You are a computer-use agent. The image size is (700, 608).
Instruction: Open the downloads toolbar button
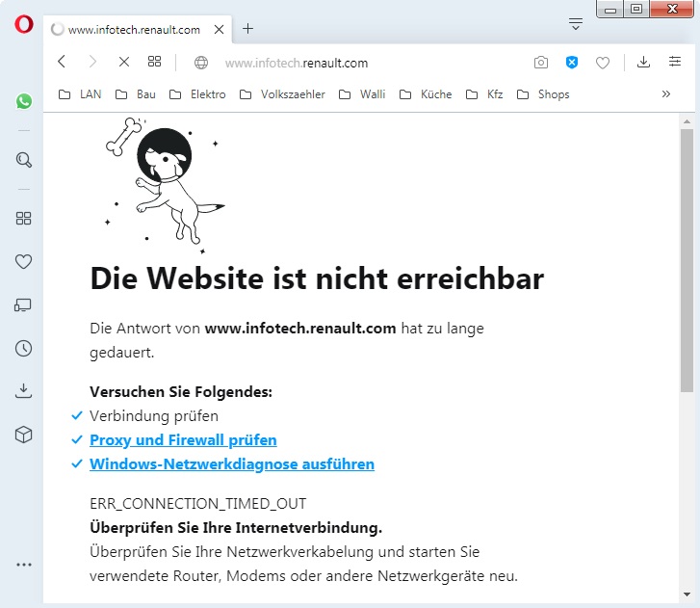643,62
